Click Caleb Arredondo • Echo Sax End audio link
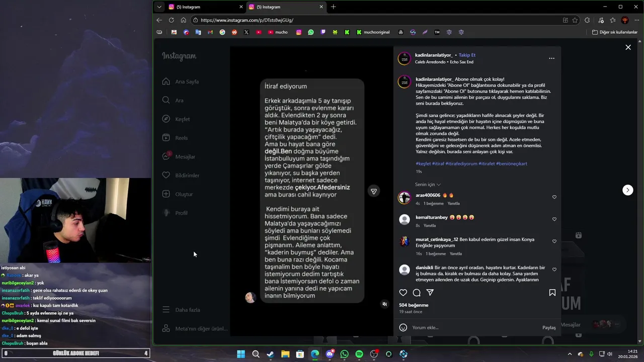The width and height of the screenshot is (644, 362). point(444,62)
